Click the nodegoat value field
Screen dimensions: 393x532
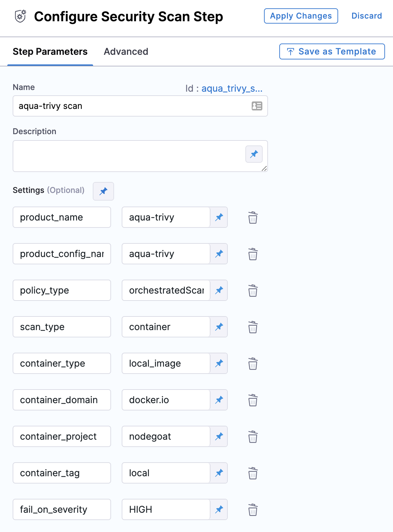[166, 436]
